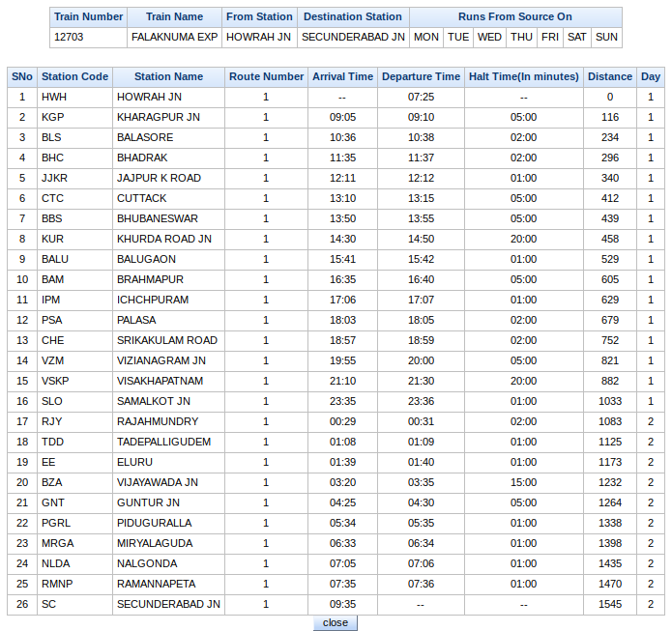Select the SUN running day cell
The image size is (672, 631).
pyautogui.click(x=606, y=38)
